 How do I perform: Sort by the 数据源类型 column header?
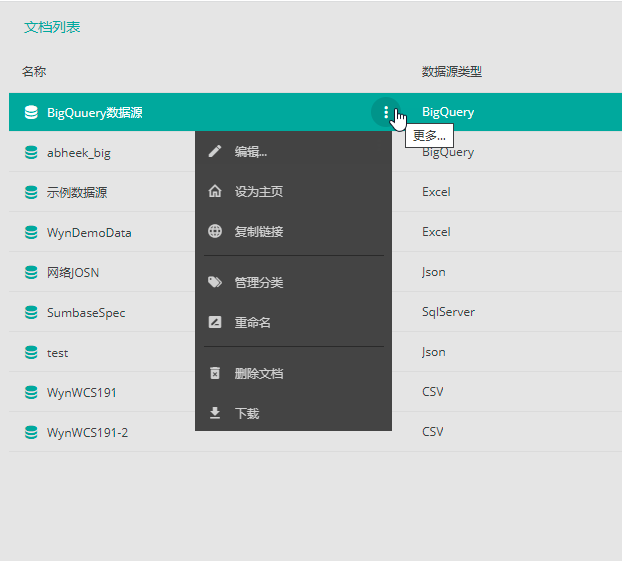point(452,71)
